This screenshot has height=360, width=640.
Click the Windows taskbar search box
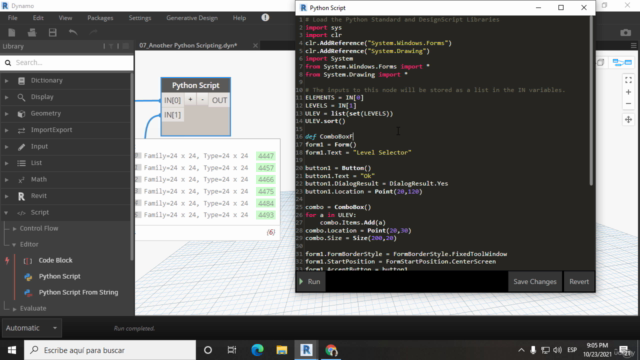point(110,350)
